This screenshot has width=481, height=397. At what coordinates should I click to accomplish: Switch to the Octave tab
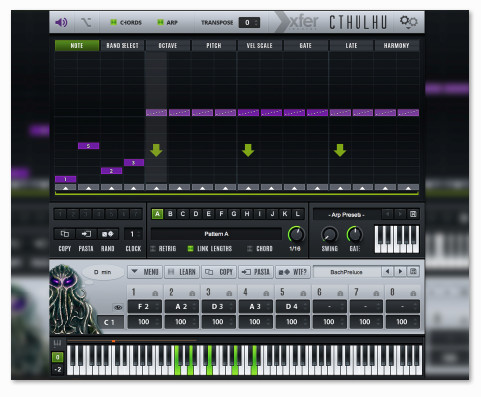[168, 46]
